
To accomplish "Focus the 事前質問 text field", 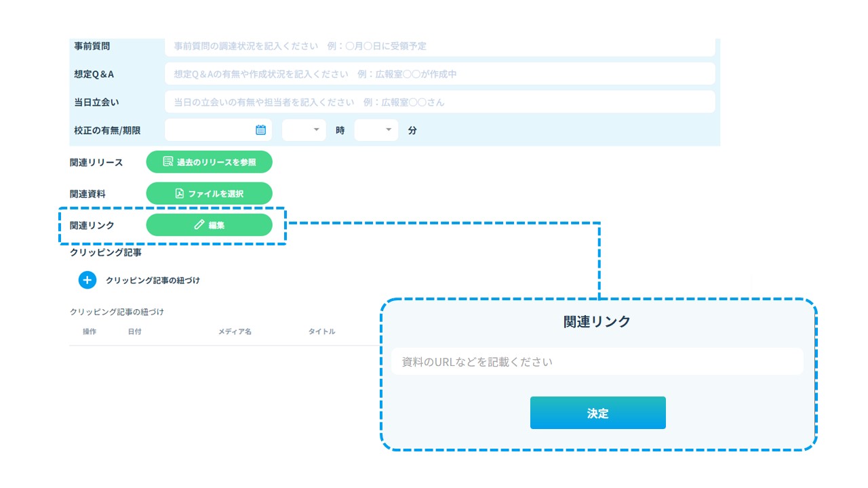I will pyautogui.click(x=439, y=47).
